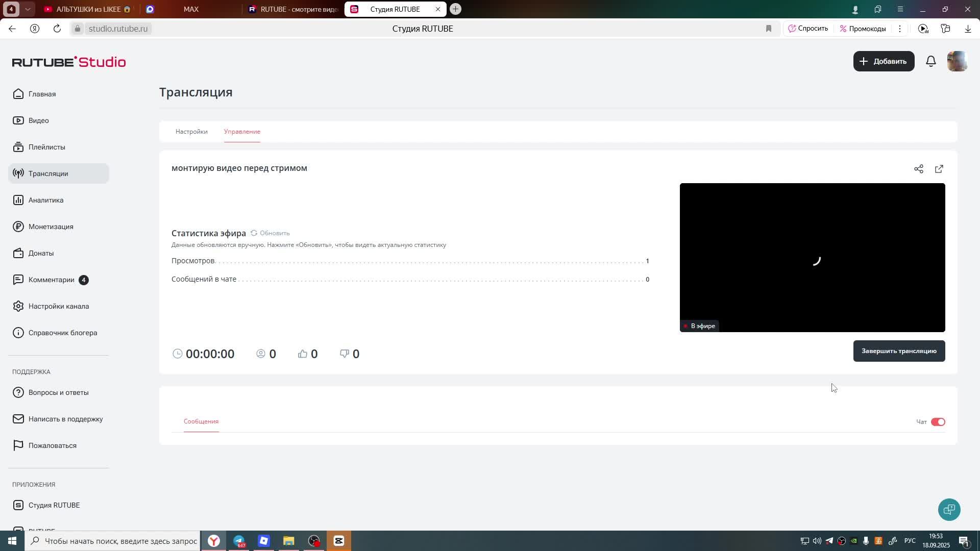
Task: Toggle the Чат switch off
Action: tap(938, 422)
